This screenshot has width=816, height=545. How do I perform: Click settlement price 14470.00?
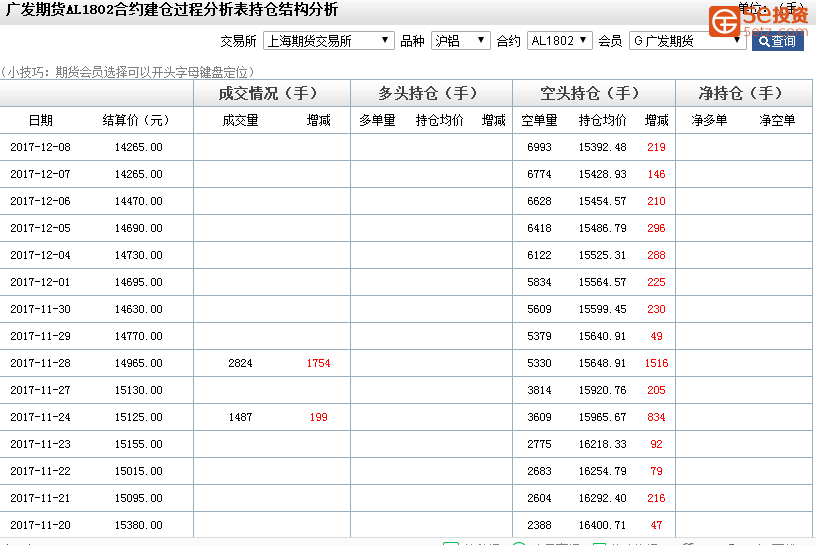pyautogui.click(x=138, y=201)
